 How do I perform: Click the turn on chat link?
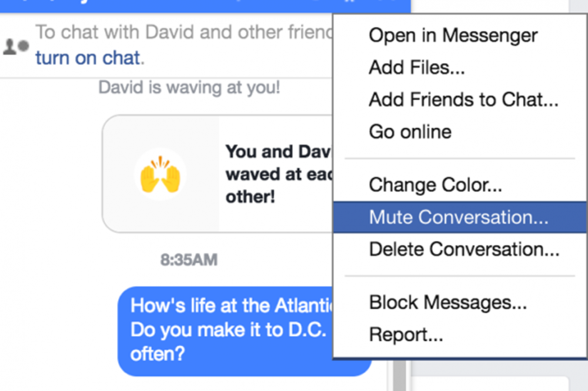click(88, 58)
